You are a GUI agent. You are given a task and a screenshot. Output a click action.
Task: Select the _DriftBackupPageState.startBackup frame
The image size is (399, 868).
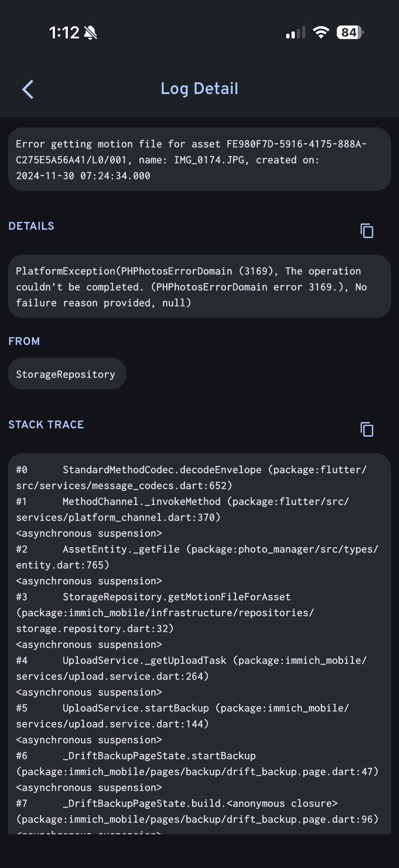[197, 763]
